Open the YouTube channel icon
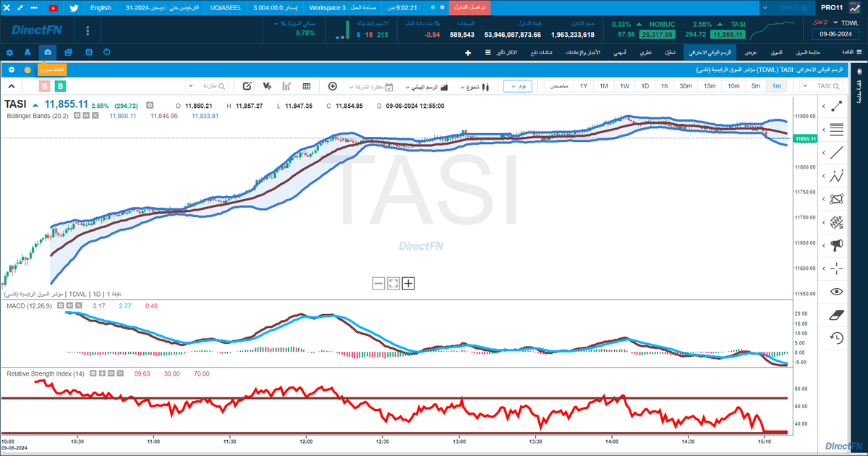Image resolution: width=868 pixels, height=456 pixels. tap(54, 8)
